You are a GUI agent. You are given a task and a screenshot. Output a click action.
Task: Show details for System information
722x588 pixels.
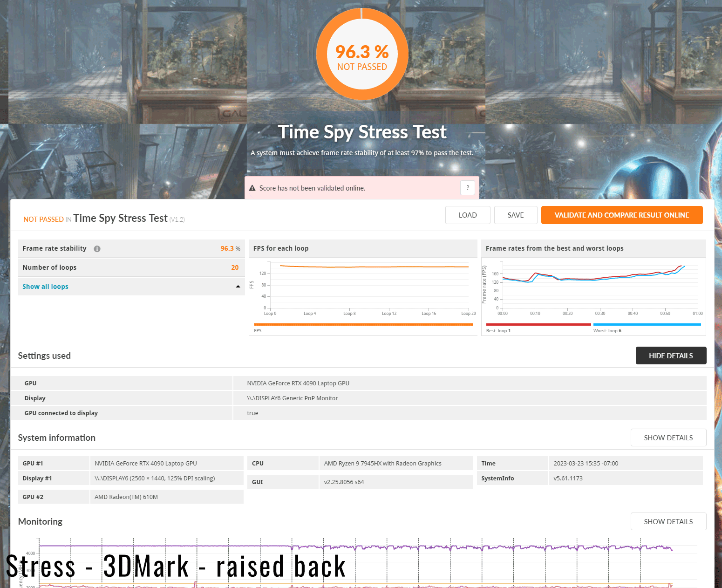click(668, 438)
